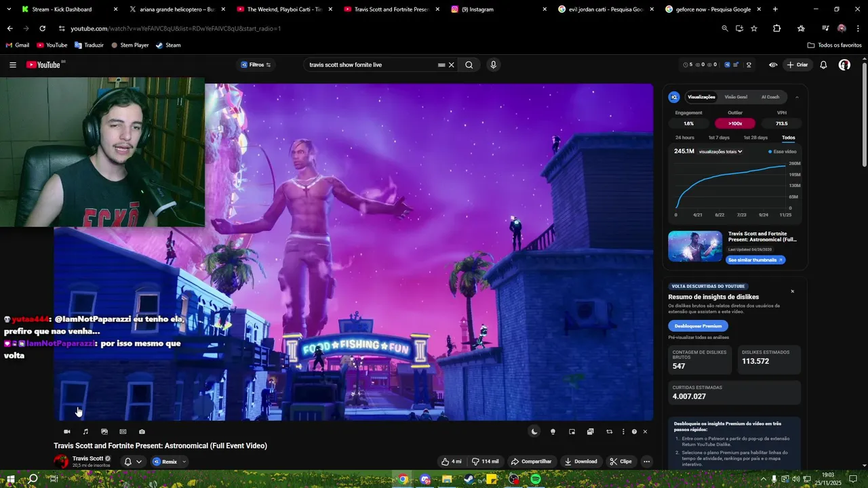Open the YouTube hamburger guide menu
This screenshot has width=868, height=488.
[13, 65]
